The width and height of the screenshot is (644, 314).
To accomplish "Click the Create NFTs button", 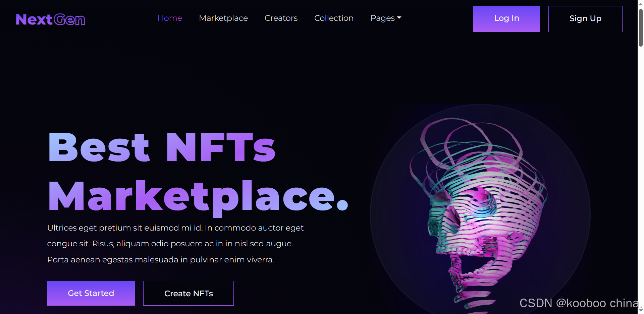I will pyautogui.click(x=189, y=293).
